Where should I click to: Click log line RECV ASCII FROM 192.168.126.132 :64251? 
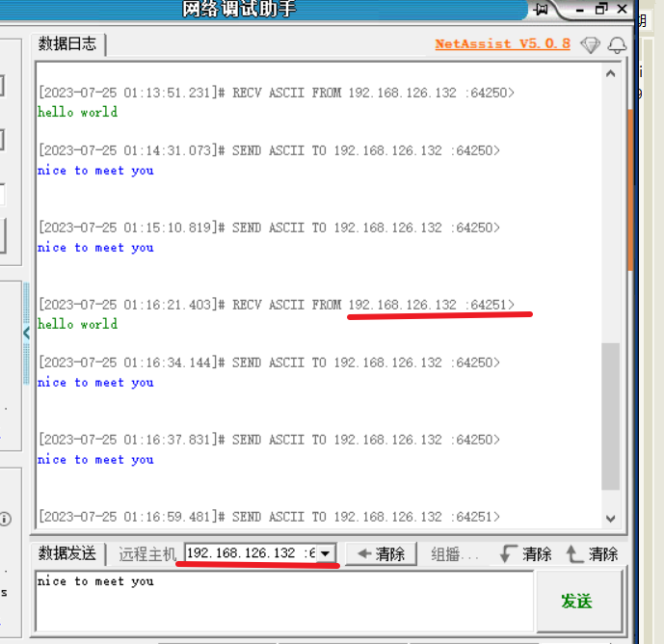[x=277, y=305]
